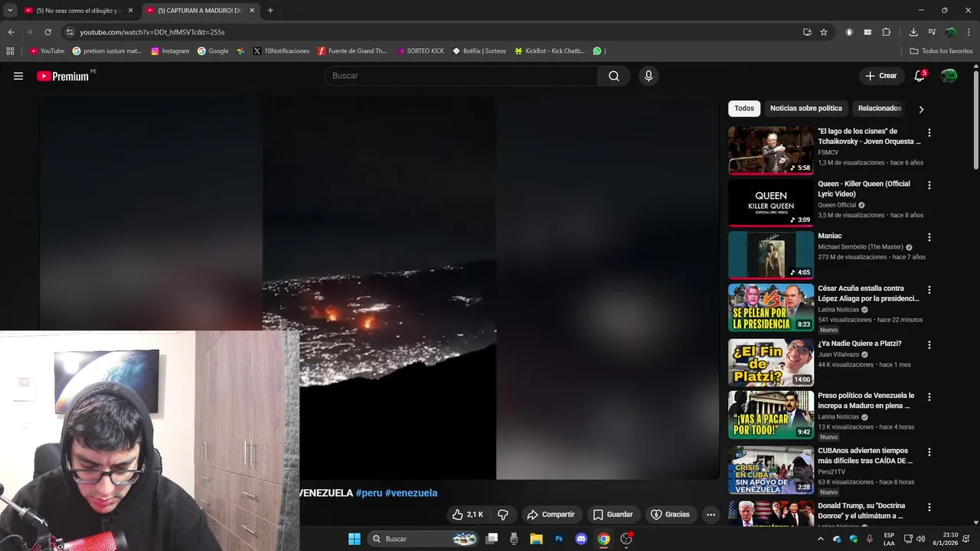
Task: Open YouTube notifications bell
Action: tap(920, 76)
